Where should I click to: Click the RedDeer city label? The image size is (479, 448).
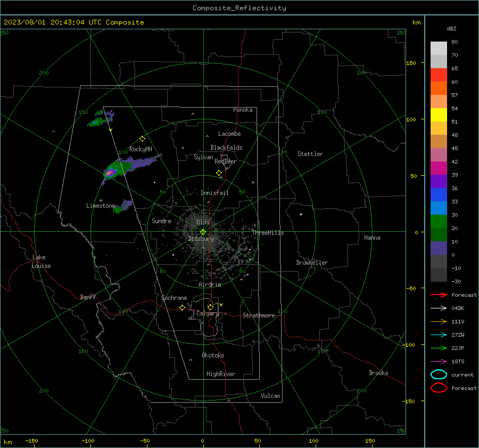coord(226,161)
